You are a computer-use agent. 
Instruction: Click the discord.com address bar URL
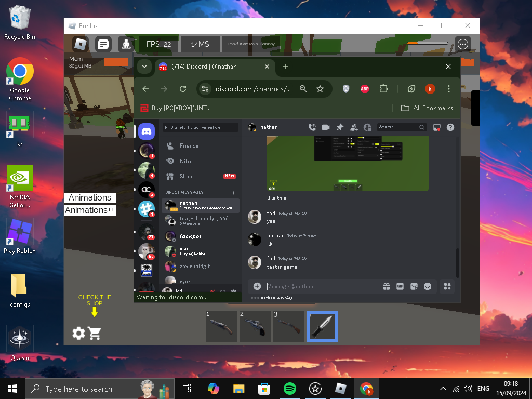point(253,89)
